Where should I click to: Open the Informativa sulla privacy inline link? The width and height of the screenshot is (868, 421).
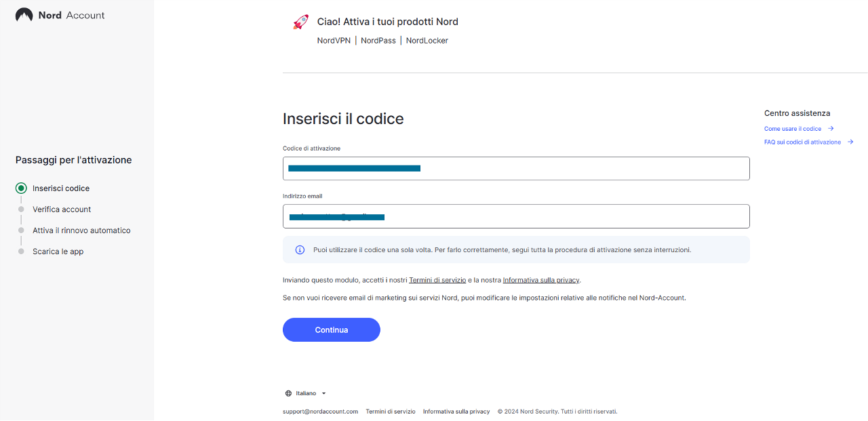541,280
